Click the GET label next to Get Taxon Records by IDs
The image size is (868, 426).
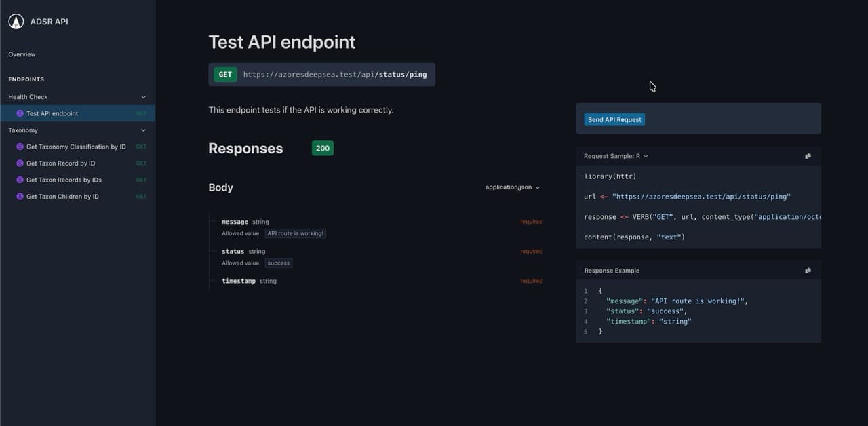pos(140,180)
